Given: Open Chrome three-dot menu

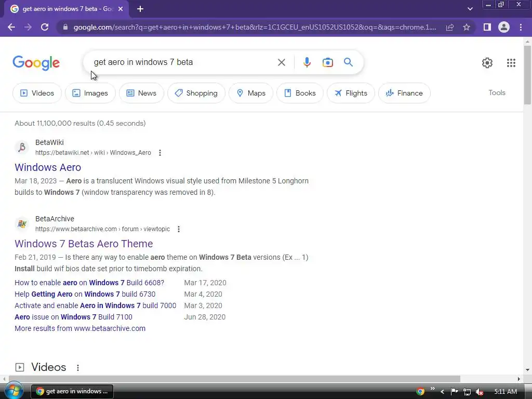Looking at the screenshot, I should point(521,27).
